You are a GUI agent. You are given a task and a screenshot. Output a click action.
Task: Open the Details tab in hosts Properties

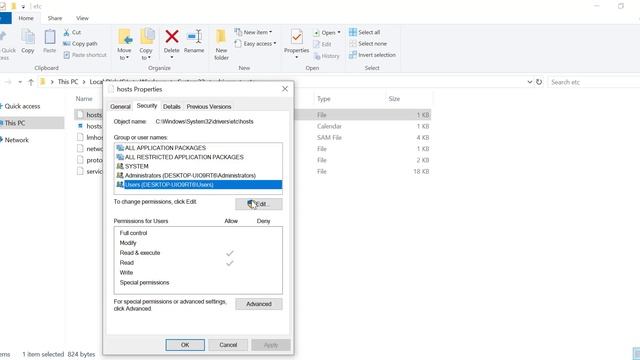(x=171, y=107)
